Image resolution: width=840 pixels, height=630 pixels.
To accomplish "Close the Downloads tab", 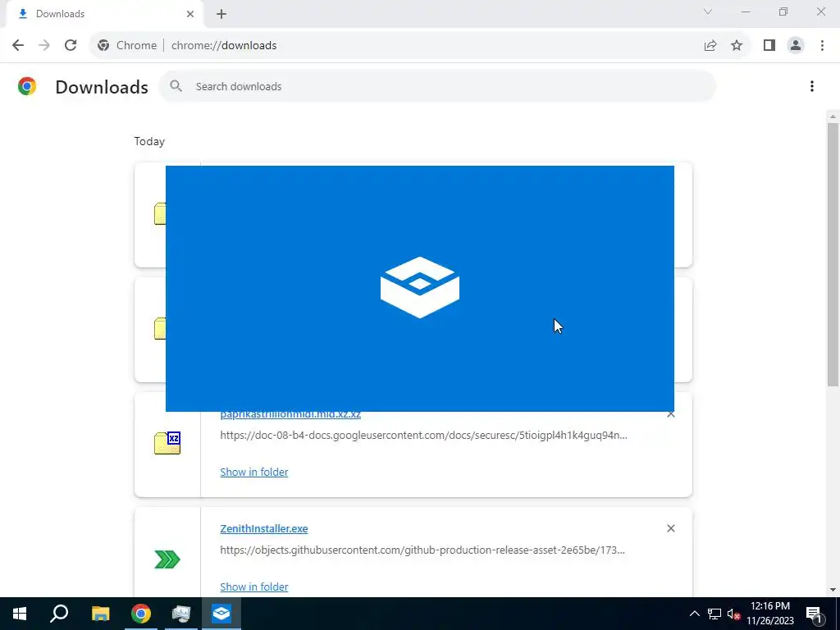I will 190,14.
